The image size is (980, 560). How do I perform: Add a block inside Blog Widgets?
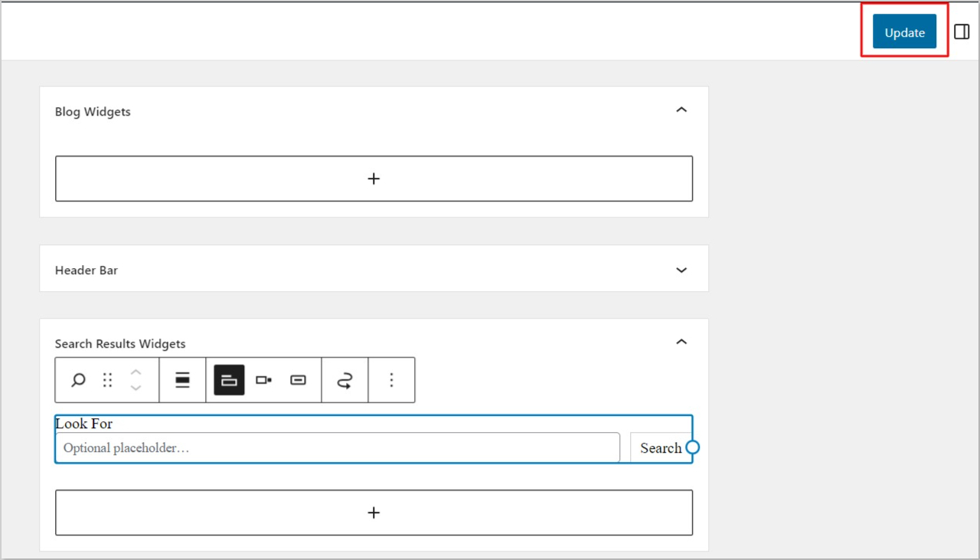(x=374, y=178)
